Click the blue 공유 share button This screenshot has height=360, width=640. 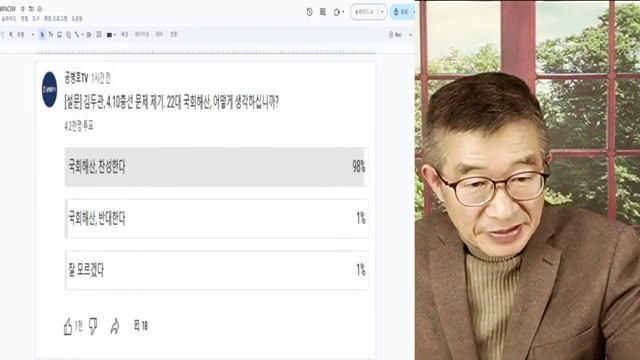click(x=401, y=12)
